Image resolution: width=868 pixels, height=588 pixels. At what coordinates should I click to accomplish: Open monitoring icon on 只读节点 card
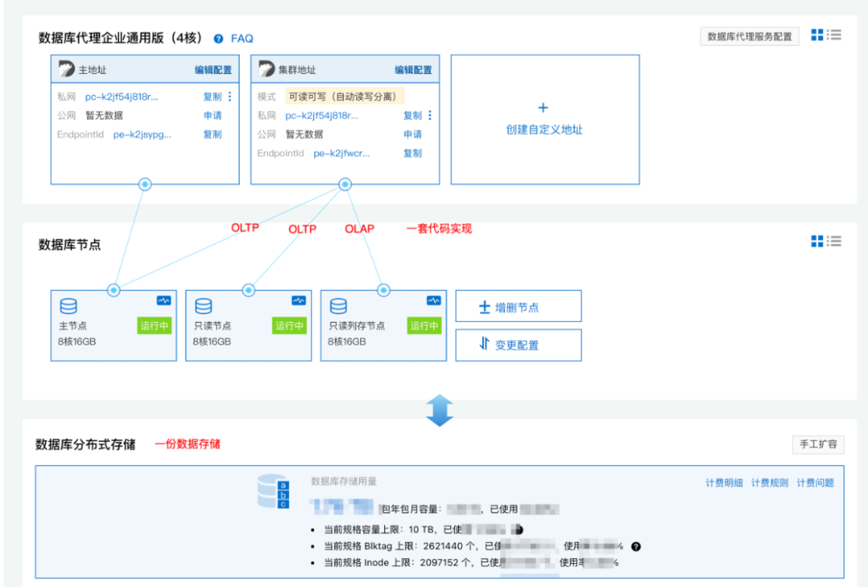[x=298, y=300]
